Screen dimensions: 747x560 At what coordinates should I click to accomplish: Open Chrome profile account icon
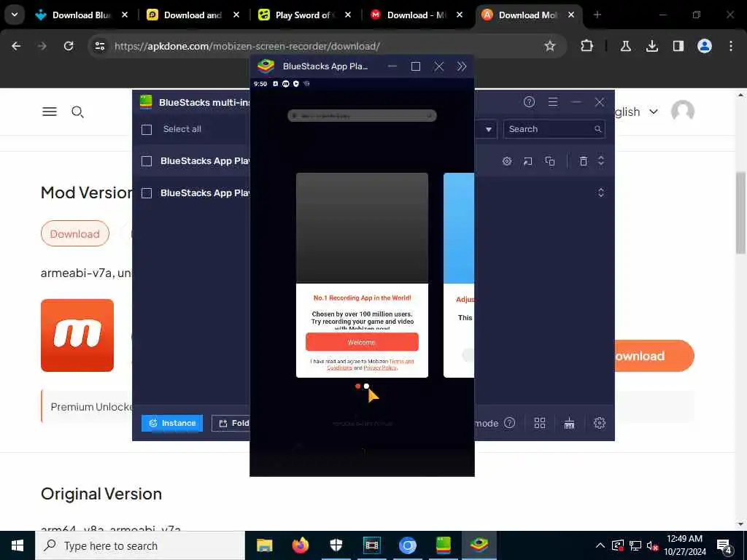[x=705, y=46]
